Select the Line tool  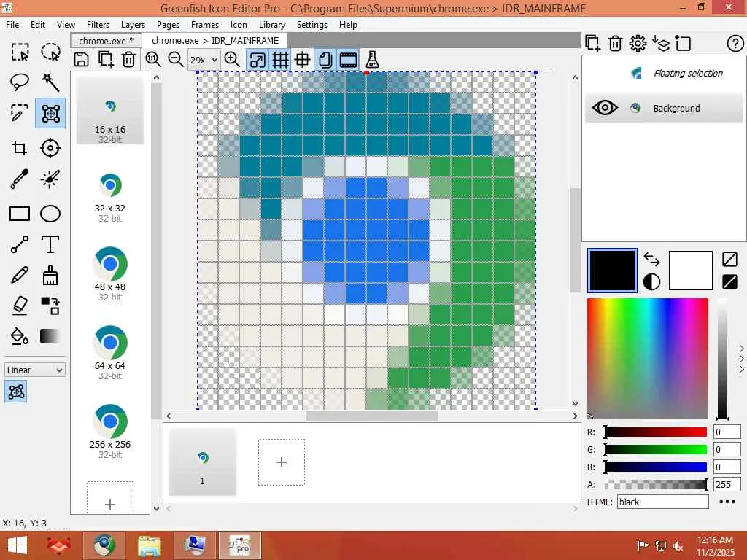click(20, 244)
